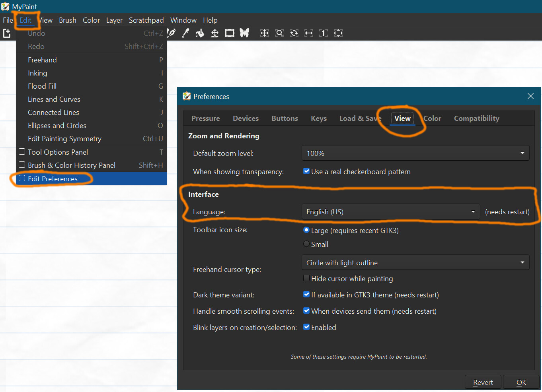Select the color picker eyedropper icon
The height and width of the screenshot is (392, 542).
click(185, 33)
